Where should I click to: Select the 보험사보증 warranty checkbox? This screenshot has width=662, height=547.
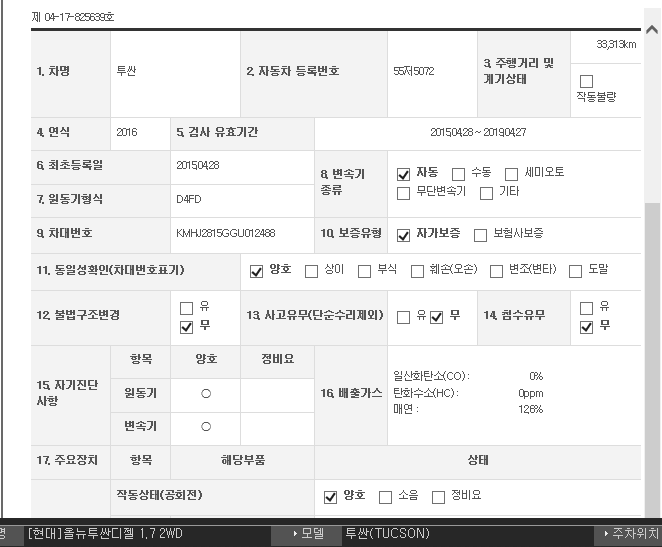tap(481, 235)
